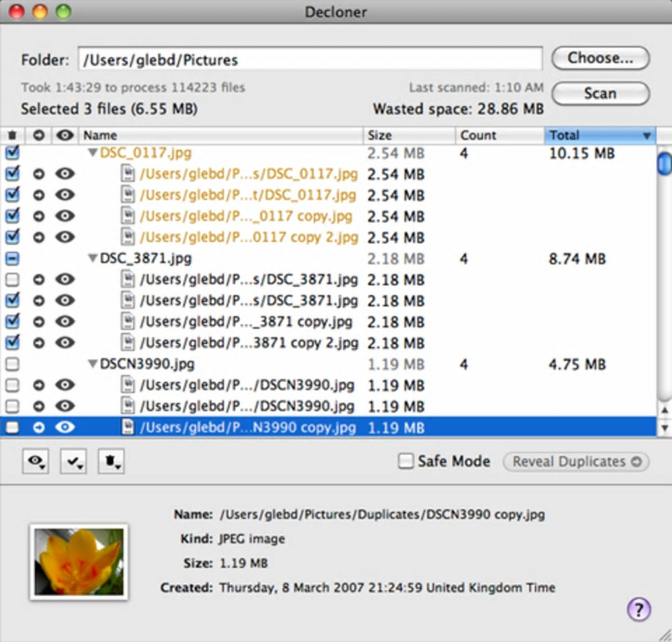Image resolution: width=672 pixels, height=642 pixels.
Task: Uncheck checkbox for s/DSC_0117.jpg file
Action: pos(13,173)
